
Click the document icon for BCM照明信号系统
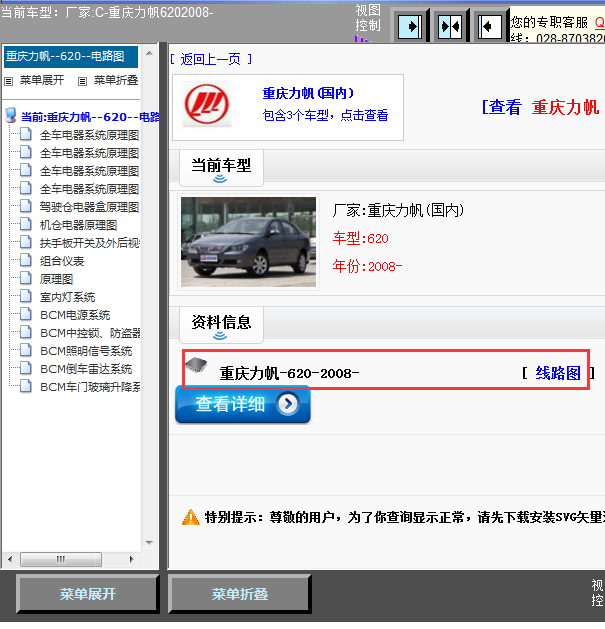[x=26, y=350]
